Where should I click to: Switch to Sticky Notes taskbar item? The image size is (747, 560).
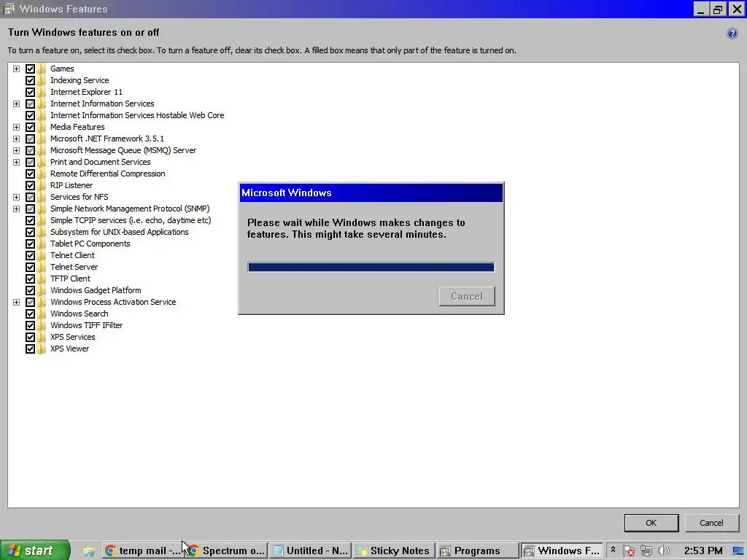point(394,551)
